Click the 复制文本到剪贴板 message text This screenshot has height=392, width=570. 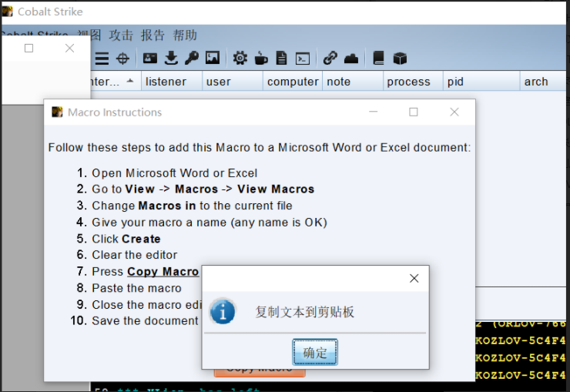pyautogui.click(x=304, y=312)
